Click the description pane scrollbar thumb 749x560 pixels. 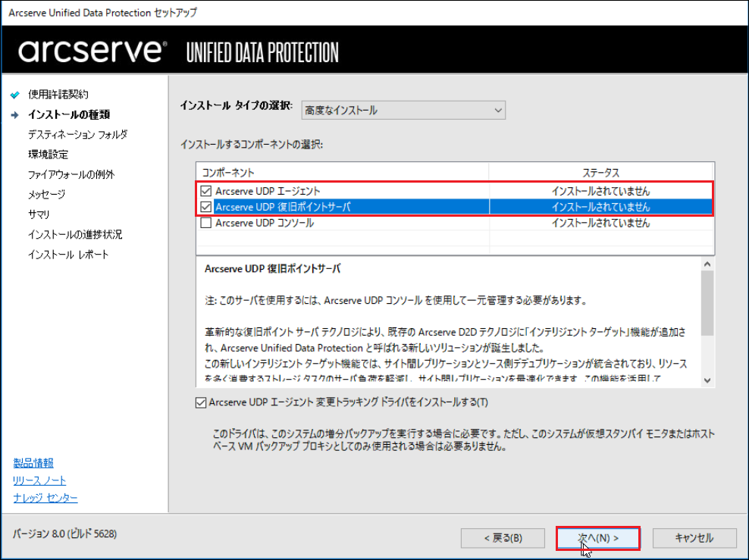(707, 303)
